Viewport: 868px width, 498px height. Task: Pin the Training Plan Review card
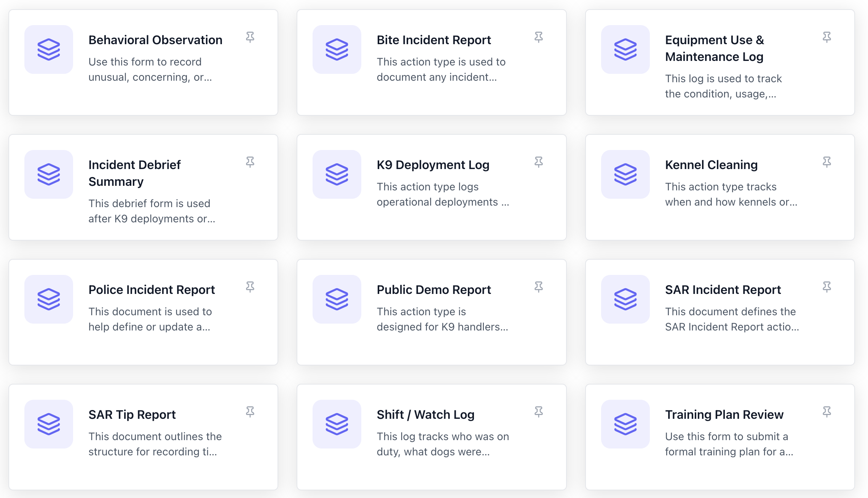(x=827, y=412)
